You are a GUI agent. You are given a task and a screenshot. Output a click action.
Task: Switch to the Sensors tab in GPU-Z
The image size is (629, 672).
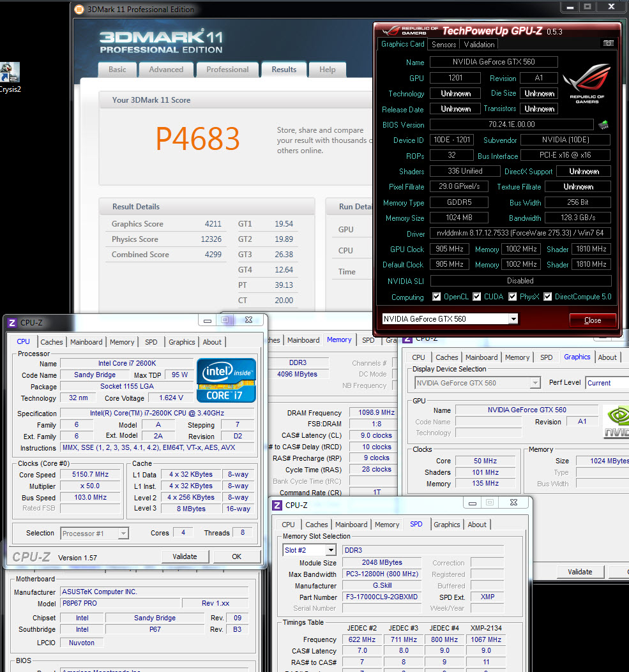point(444,45)
